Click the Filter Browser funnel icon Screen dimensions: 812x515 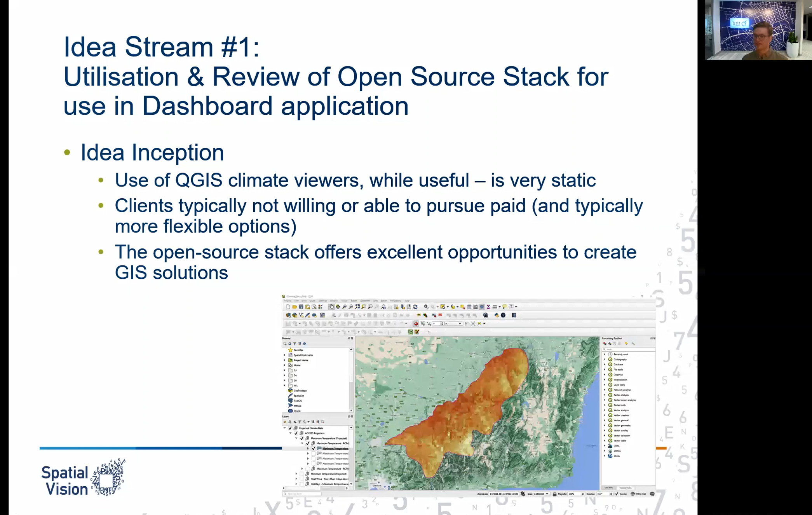pos(294,344)
